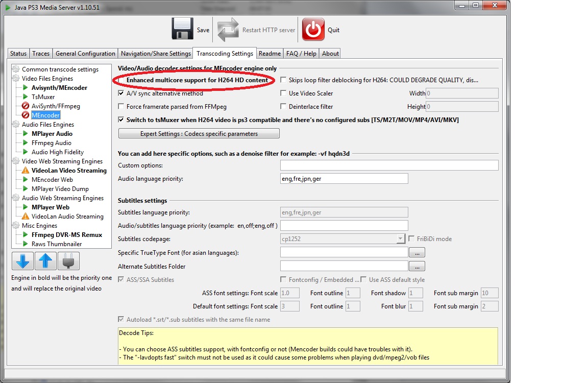Open the Readme tab
This screenshot has height=383, width=588.
[x=269, y=53]
